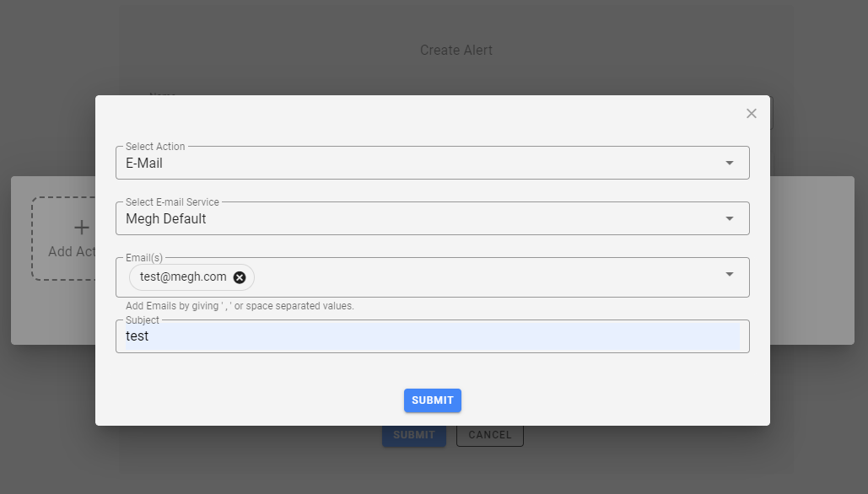Screen dimensions: 868x494
Task: Click the Create Alert page heading
Action: 456,51
